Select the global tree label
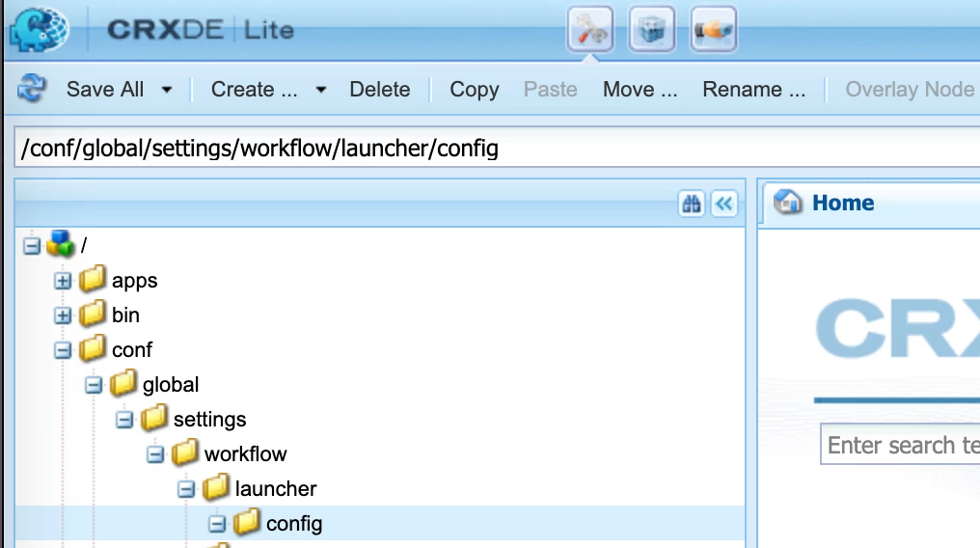This screenshot has height=548, width=980. 171,385
